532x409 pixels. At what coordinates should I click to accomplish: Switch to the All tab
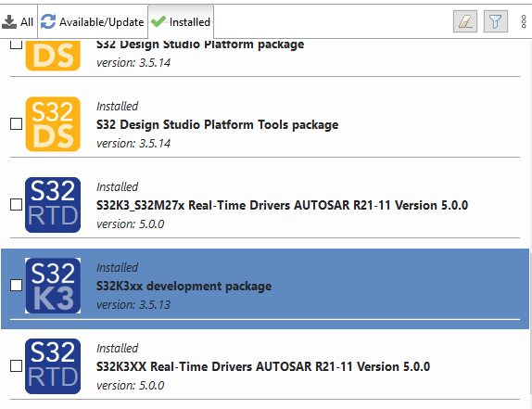coord(19,22)
